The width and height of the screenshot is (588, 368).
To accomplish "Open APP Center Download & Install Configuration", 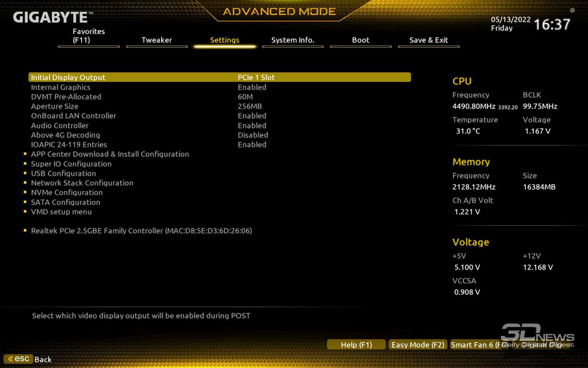I will click(110, 154).
